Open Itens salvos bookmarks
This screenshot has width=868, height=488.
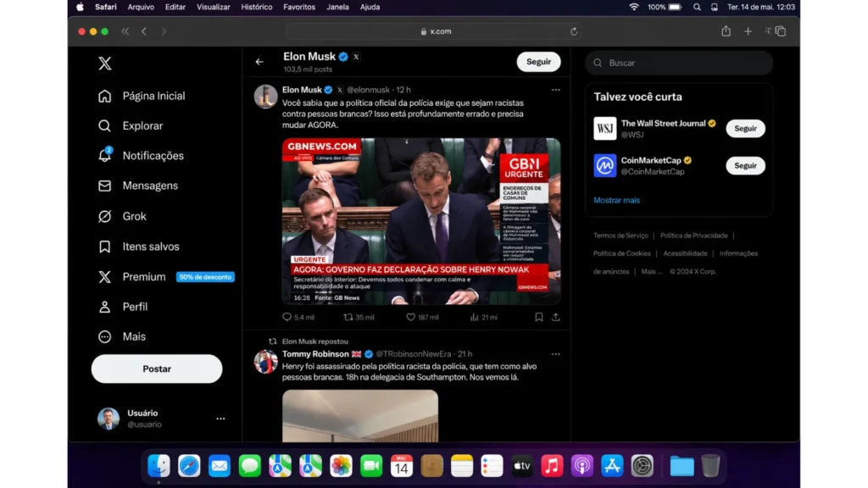tap(138, 247)
